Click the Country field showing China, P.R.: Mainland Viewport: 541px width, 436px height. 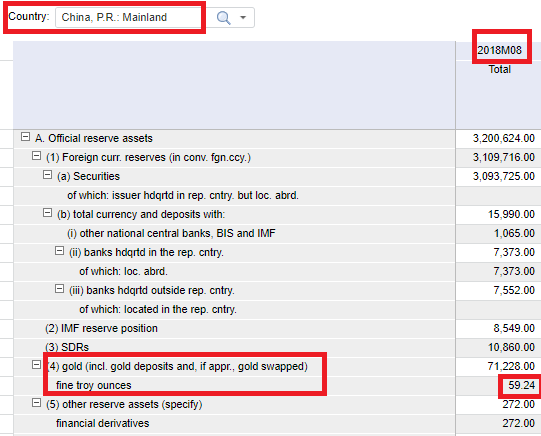point(128,17)
